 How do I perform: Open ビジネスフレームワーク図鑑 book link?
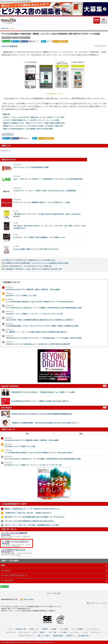point(39,237)
